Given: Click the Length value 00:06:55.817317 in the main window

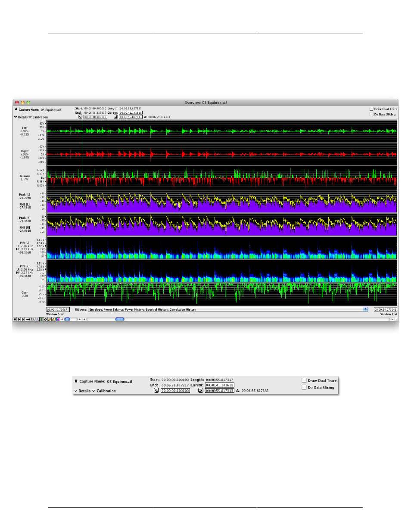Looking at the screenshot, I should tap(131, 109).
